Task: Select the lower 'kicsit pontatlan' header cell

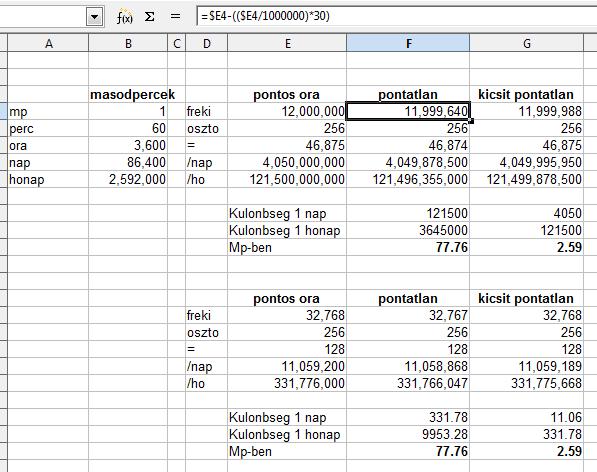Action: coord(527,298)
